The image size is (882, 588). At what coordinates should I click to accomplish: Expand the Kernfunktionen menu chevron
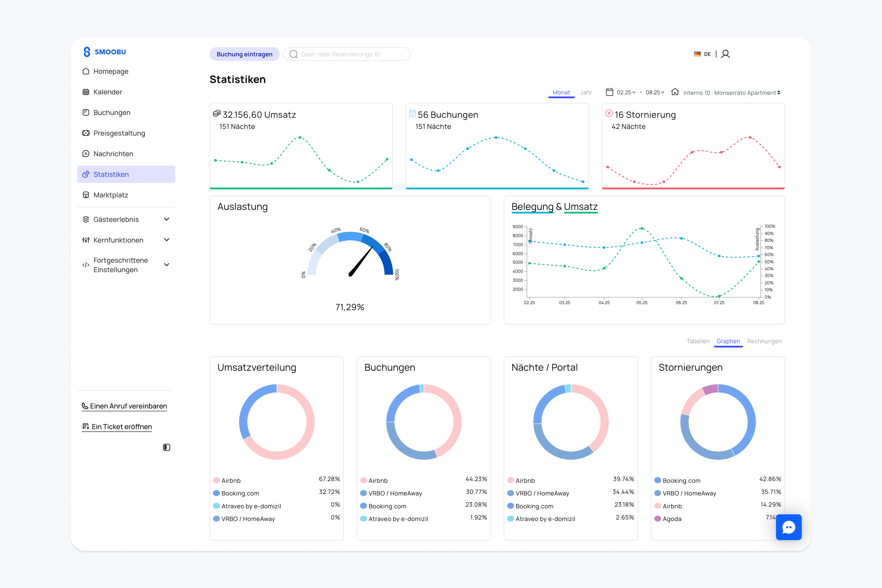(x=167, y=240)
